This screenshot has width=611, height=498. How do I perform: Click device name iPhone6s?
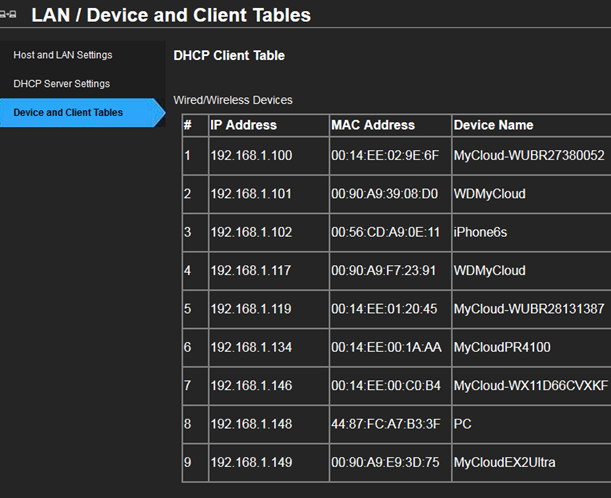pos(480,232)
